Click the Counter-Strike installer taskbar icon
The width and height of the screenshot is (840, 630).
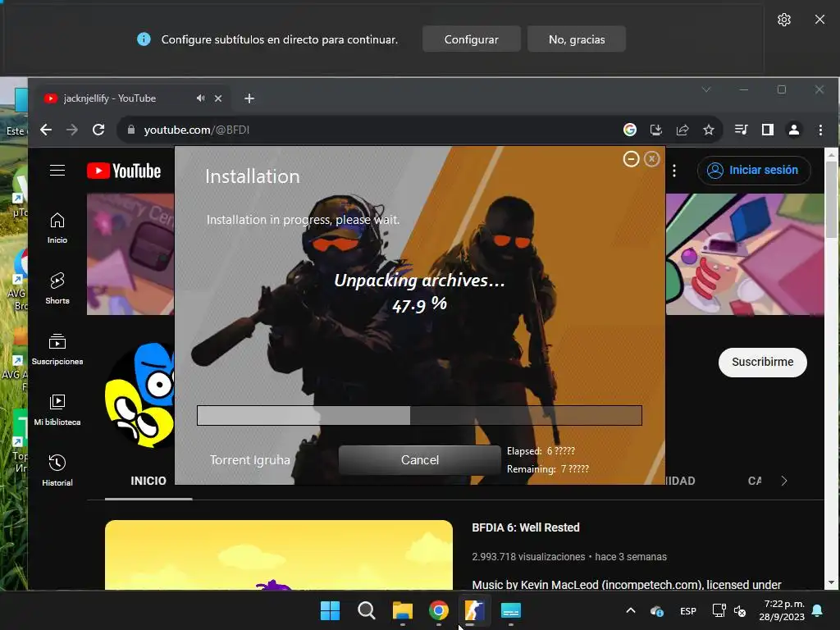[x=475, y=610]
